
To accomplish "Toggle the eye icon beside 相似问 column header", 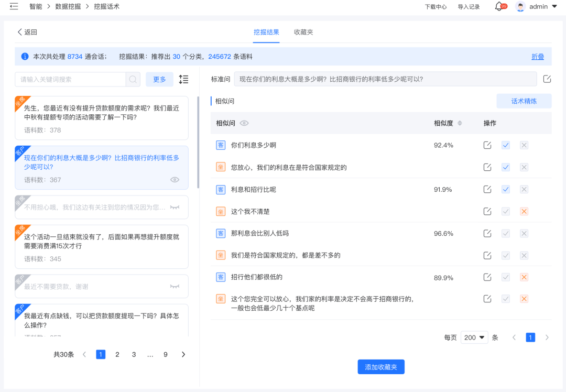I will pyautogui.click(x=244, y=123).
